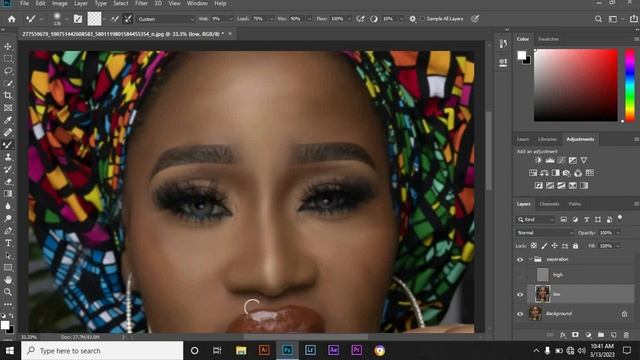This screenshot has height=360, width=640.
Task: Show the high layer
Action: click(x=520, y=275)
